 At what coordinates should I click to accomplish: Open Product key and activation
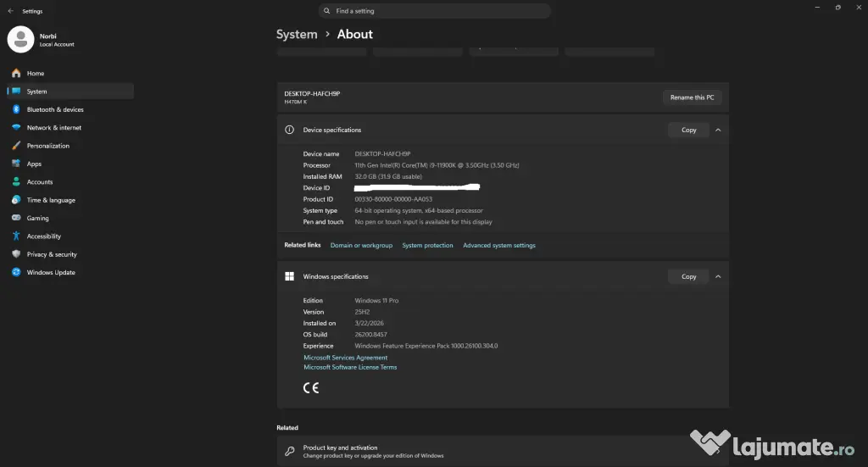click(x=503, y=451)
